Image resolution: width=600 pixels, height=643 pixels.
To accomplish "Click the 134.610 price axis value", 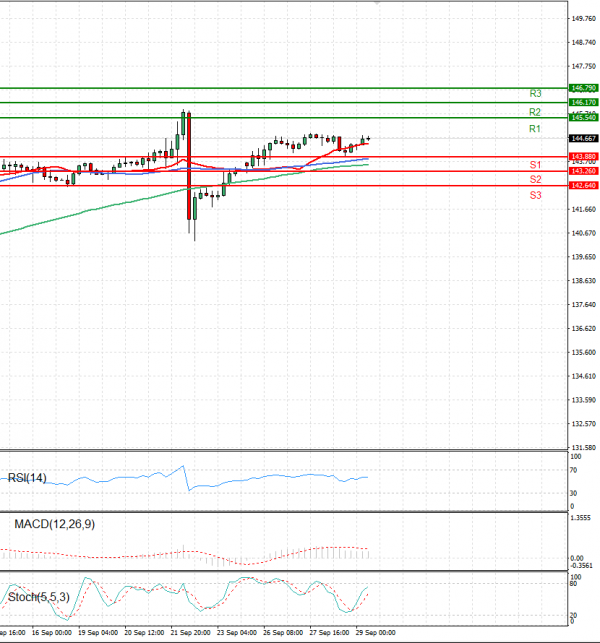I will tap(584, 376).
